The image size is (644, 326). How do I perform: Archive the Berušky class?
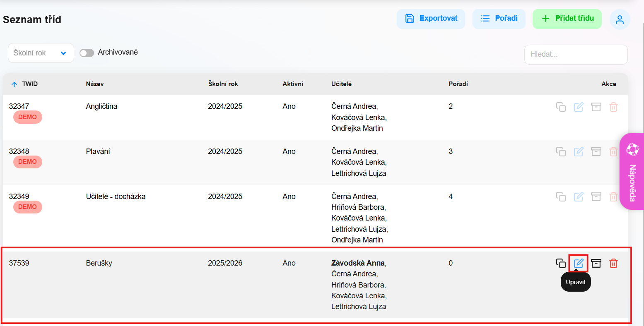596,263
